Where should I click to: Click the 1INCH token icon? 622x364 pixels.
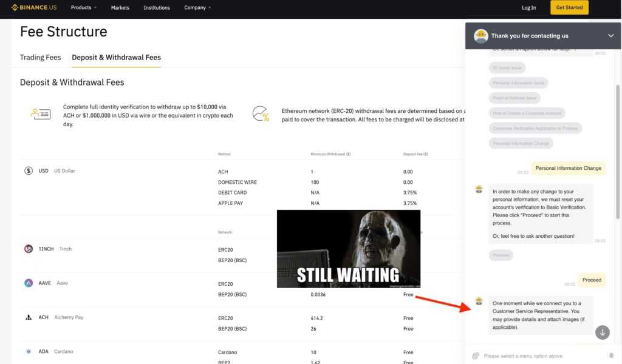click(29, 249)
